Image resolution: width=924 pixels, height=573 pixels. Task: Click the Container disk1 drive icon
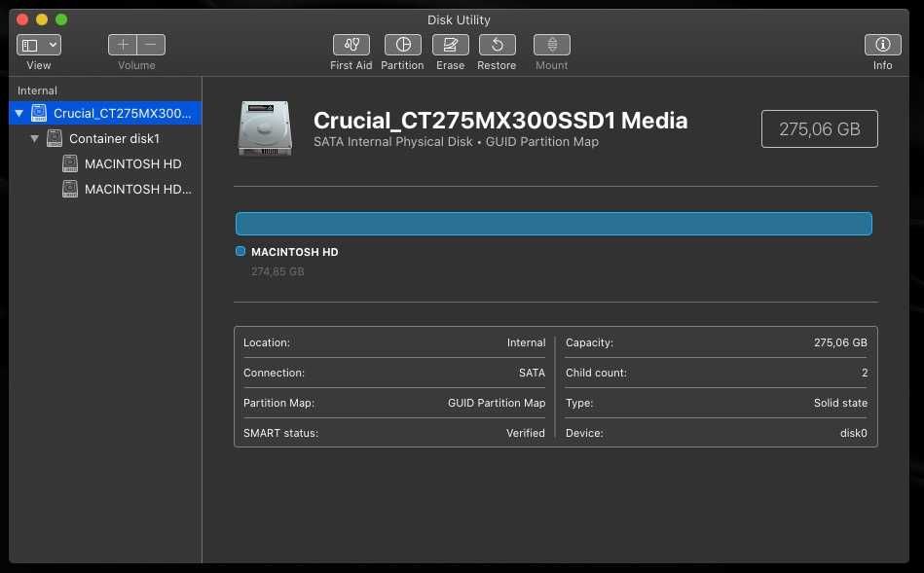[x=55, y=138]
